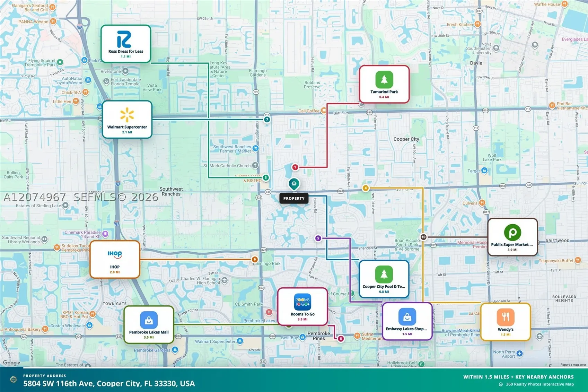Open the Pembroke Gardens shopping pin
The width and height of the screenshot is (588, 392).
click(x=175, y=350)
